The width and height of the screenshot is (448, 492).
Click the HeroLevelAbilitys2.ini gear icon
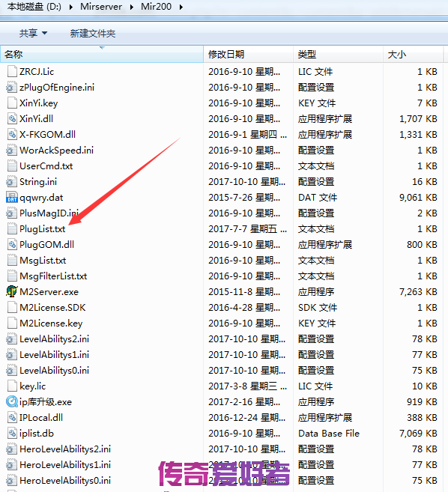12,449
